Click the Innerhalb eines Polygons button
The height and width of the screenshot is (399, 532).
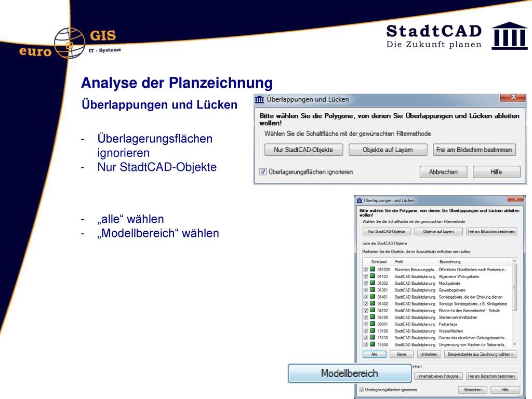click(x=438, y=376)
